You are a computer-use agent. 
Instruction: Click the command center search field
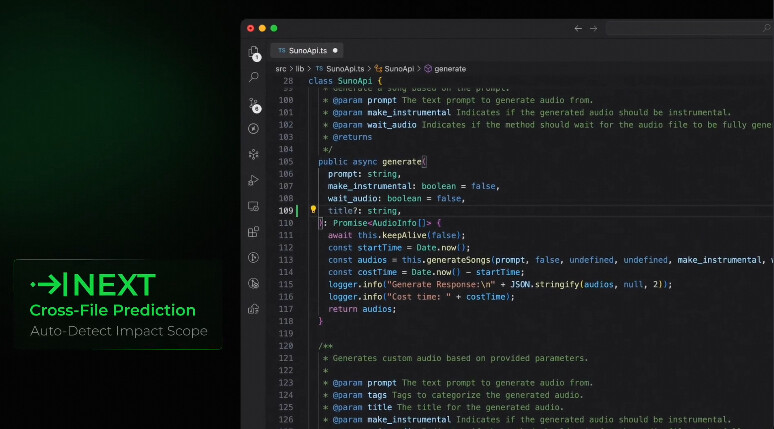coord(688,28)
